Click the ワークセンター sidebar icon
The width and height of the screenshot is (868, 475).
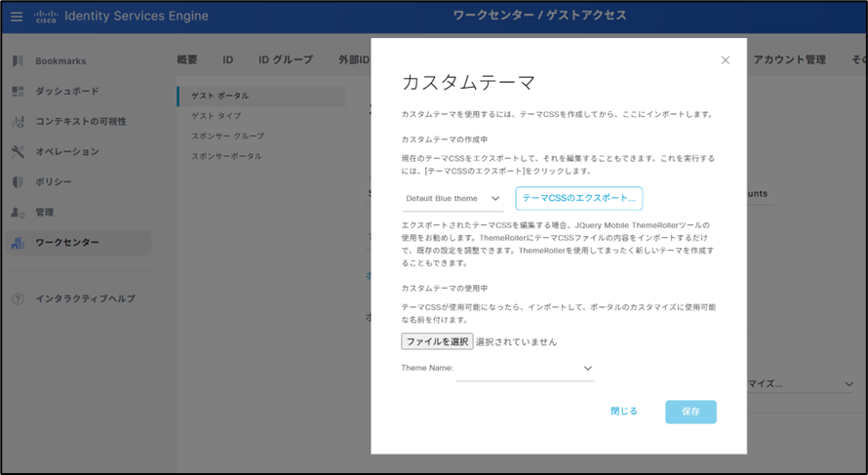[18, 243]
